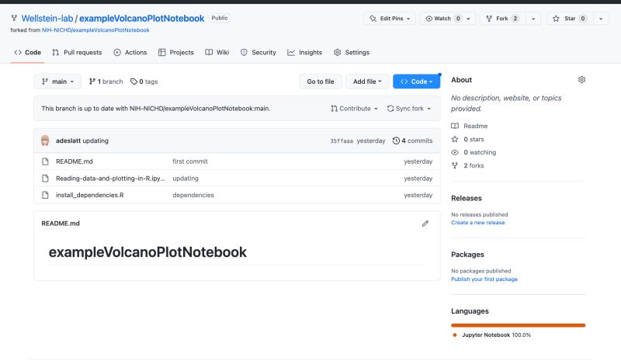This screenshot has height=364, width=621.
Task: View the 4 commits history
Action: [x=413, y=140]
